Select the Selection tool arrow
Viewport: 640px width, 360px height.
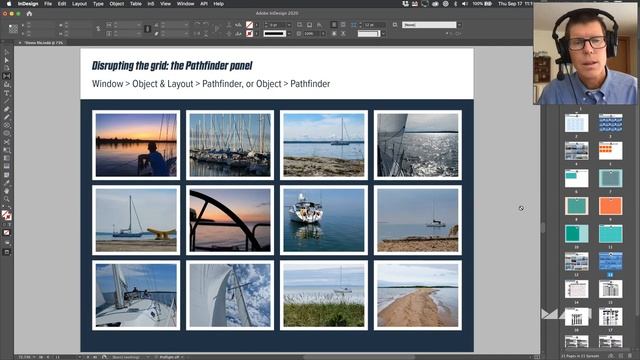[7, 52]
